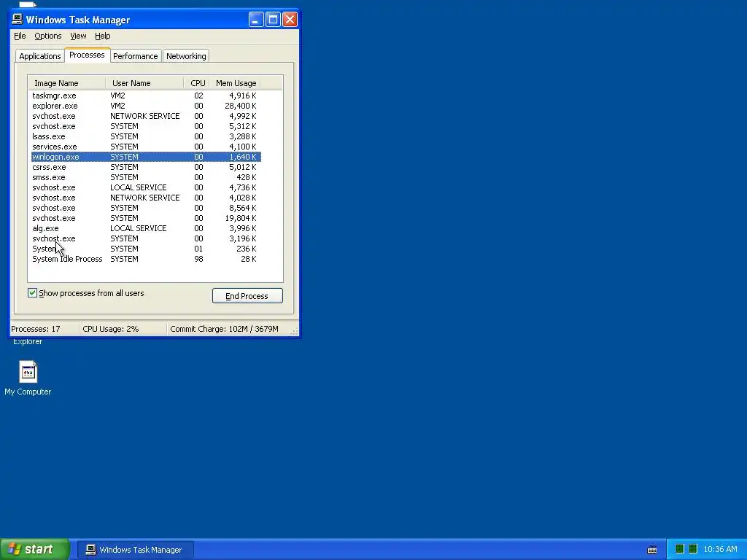
Task: Switch to the Networking tab
Action: click(186, 56)
